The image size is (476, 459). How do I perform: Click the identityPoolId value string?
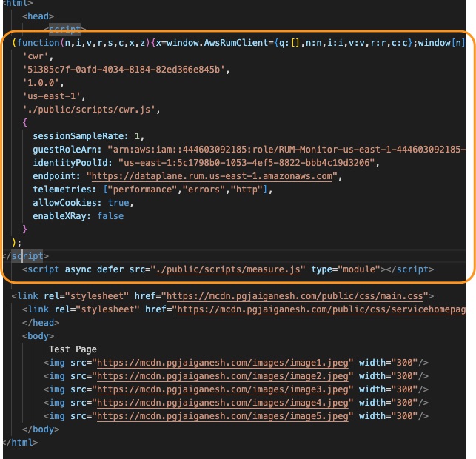(247, 163)
